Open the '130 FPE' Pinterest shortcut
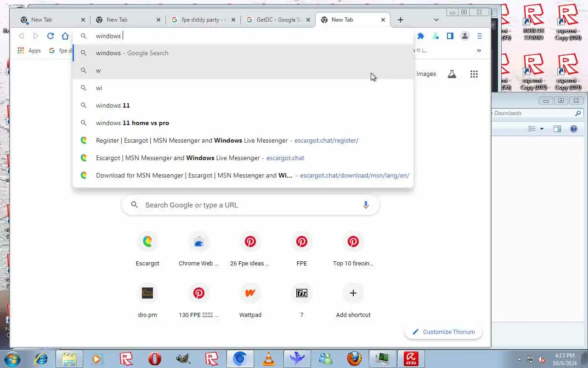This screenshot has height=368, width=588. coord(199,300)
